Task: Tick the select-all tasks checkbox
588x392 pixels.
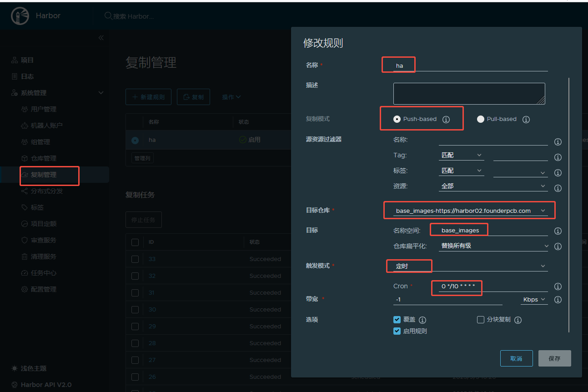Action: (x=135, y=242)
